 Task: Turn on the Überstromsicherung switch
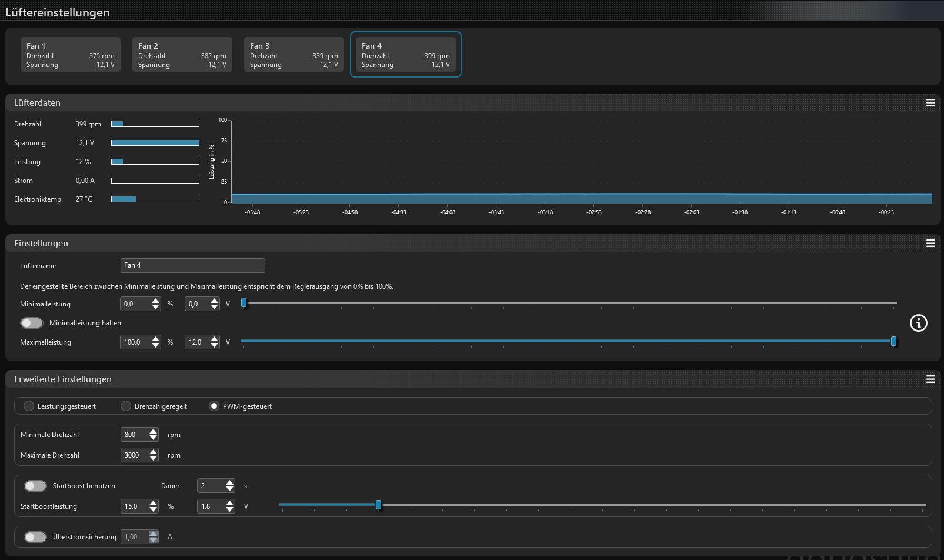coord(35,537)
